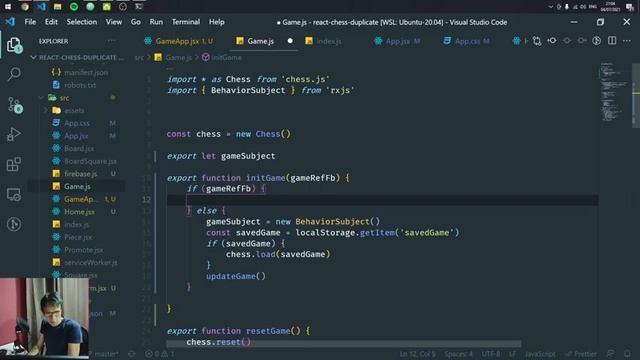Open the Run and Debug view
This screenshot has width=640, height=360.
tap(14, 134)
